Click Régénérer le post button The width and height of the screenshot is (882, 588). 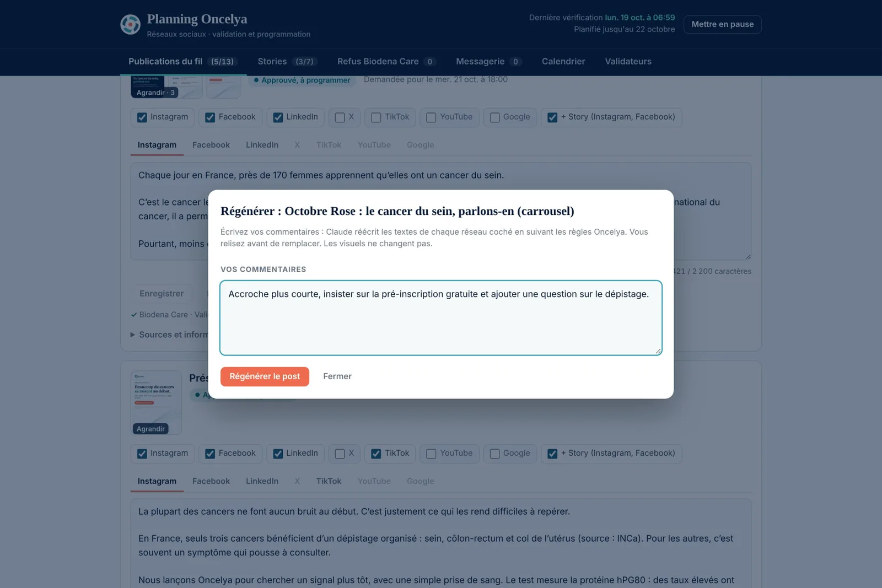click(x=265, y=376)
